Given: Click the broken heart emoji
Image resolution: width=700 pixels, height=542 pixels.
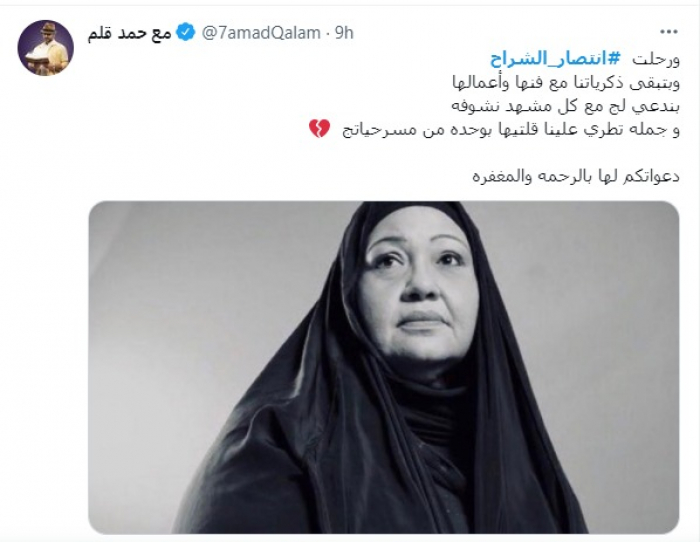Looking at the screenshot, I should [319, 129].
